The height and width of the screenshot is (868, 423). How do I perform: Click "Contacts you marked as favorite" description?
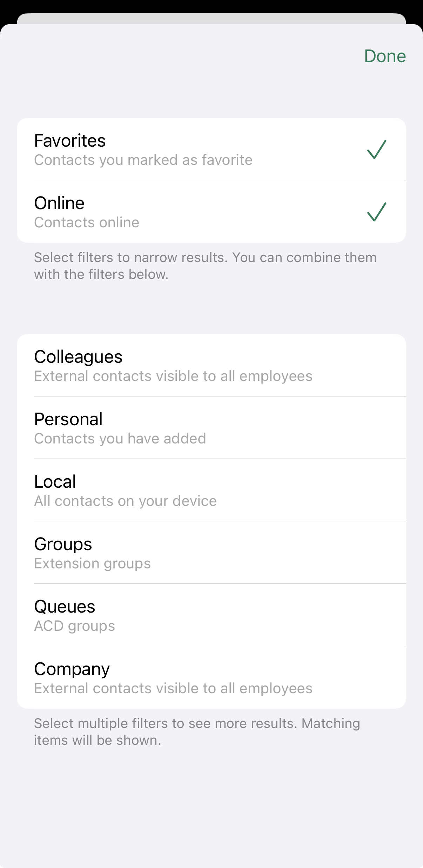143,160
